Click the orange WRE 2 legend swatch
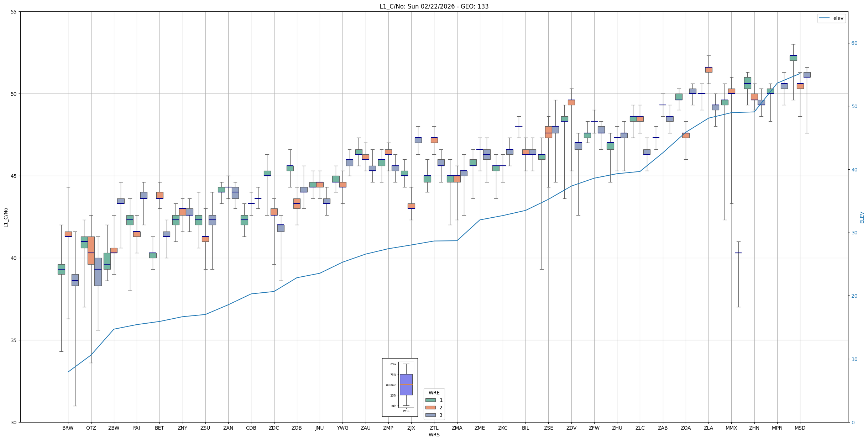Image resolution: width=868 pixels, height=441 pixels. pos(430,408)
